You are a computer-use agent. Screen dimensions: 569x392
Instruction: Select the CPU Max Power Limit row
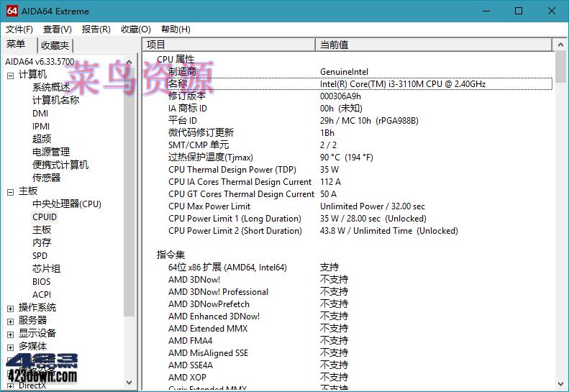359,206
